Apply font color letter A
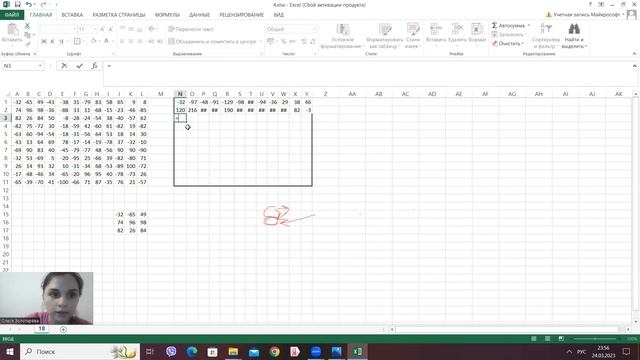Viewport: 640px width, 360px height. click(x=107, y=41)
